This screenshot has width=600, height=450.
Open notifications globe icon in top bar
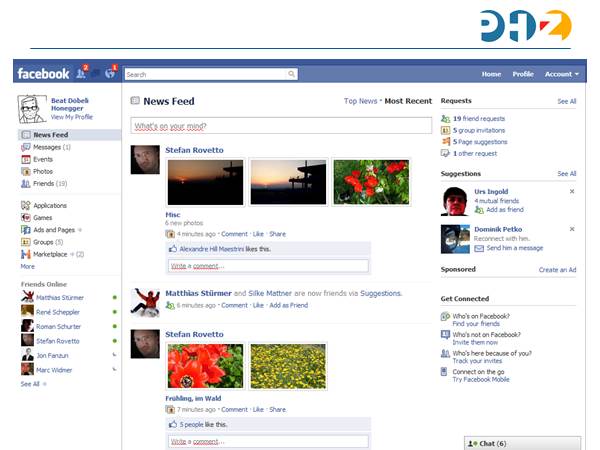[x=110, y=73]
